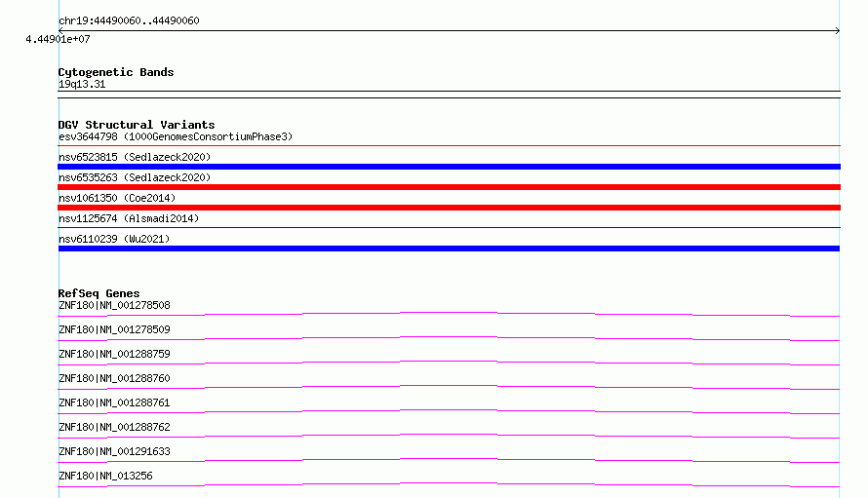Open variant nsv6535263 (Sedlazeck2020) label
This screenshot has height=498, width=868.
point(135,177)
